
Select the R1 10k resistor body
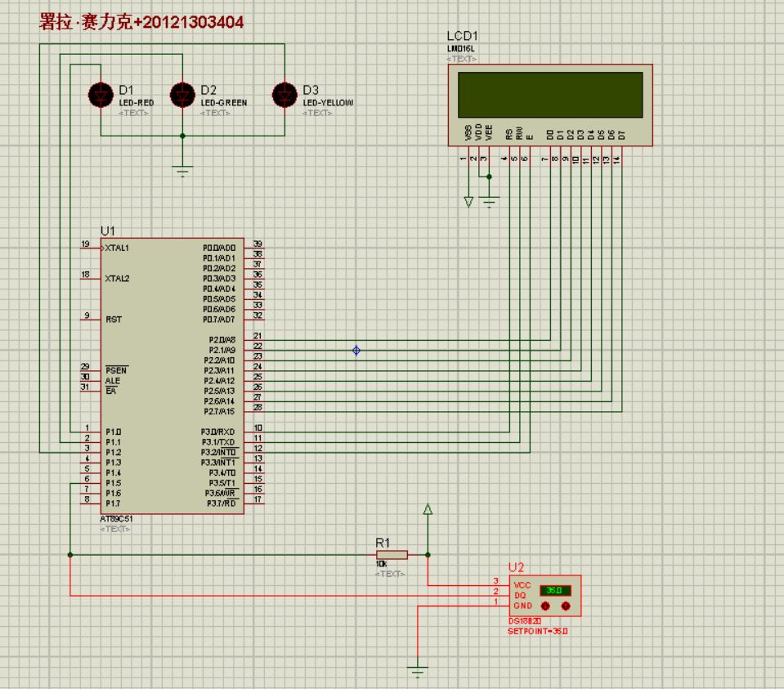pyautogui.click(x=392, y=554)
